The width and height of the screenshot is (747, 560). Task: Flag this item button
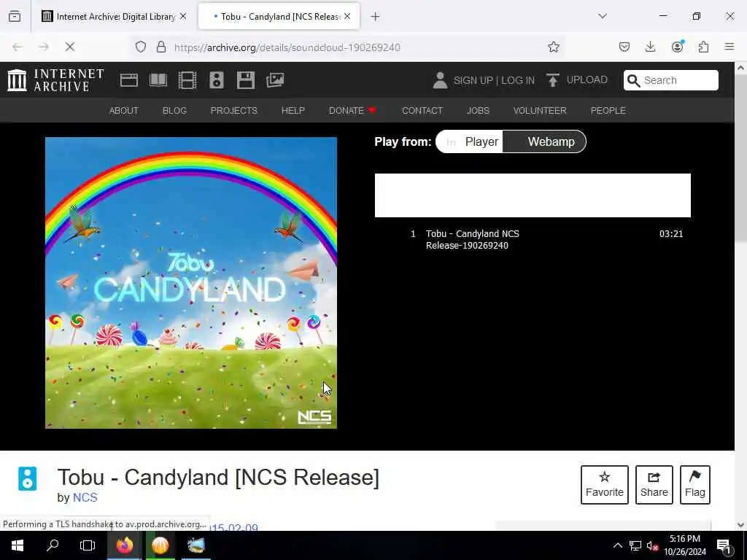coord(695,485)
